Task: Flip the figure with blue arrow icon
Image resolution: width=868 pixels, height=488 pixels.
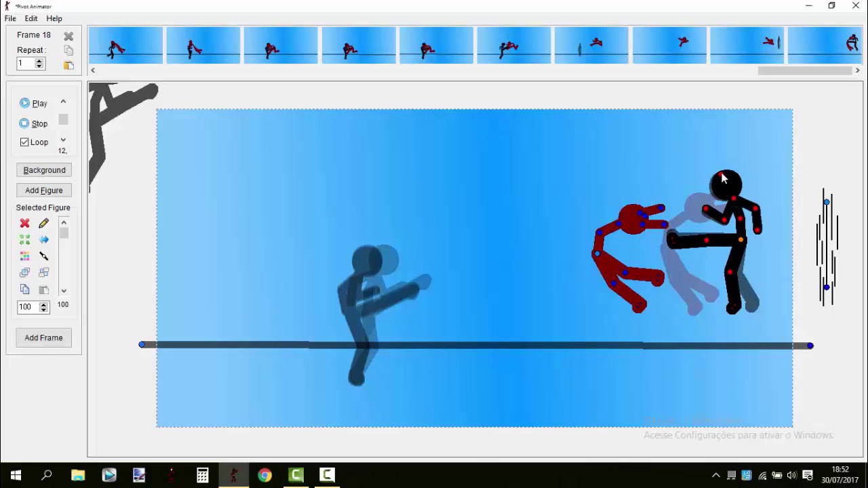Action: tap(44, 239)
